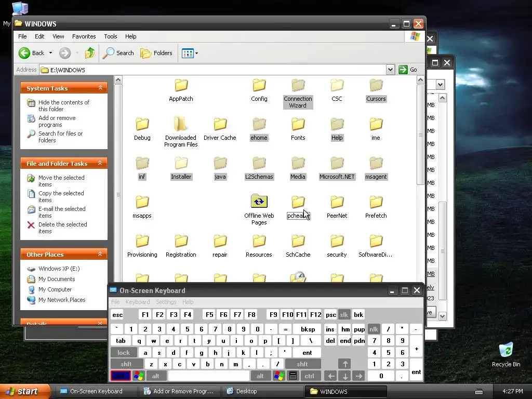Viewport: 532px width, 399px height.
Task: Select the SoftwareDi... folder icon
Action: point(376,241)
